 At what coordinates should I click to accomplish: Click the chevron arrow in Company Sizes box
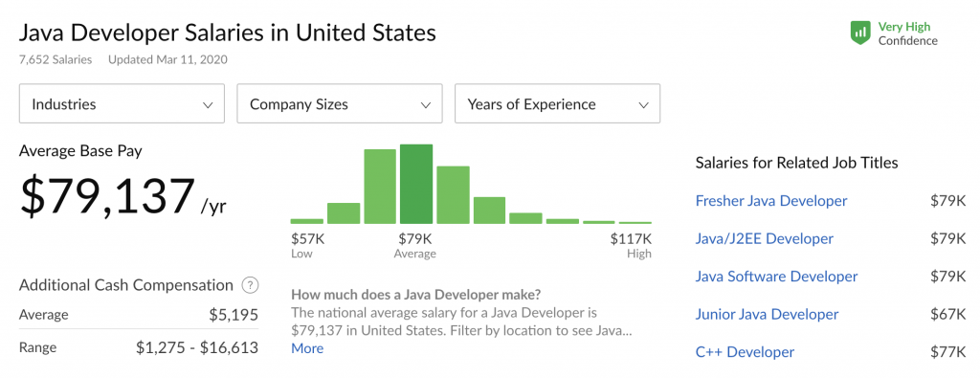pyautogui.click(x=426, y=105)
